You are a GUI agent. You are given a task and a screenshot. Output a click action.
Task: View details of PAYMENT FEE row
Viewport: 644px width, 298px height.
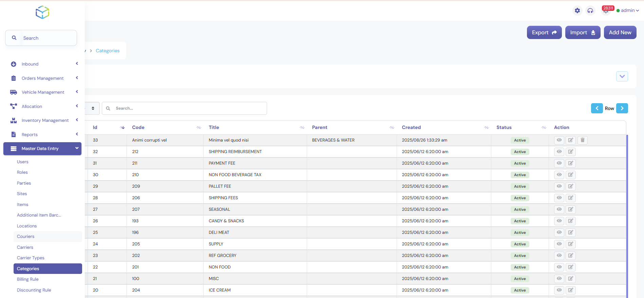pyautogui.click(x=559, y=163)
